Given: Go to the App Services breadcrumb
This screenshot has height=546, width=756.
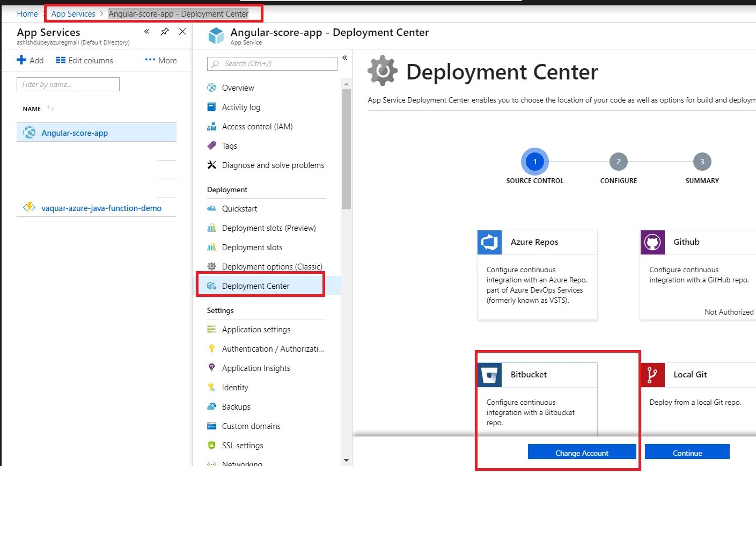Looking at the screenshot, I should (x=73, y=14).
